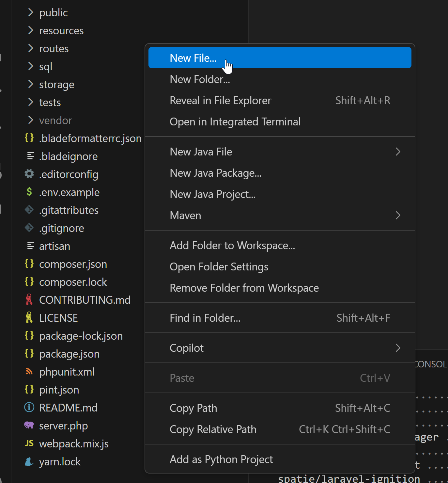Click the JS icon for webpack.mix.js

click(x=29, y=443)
